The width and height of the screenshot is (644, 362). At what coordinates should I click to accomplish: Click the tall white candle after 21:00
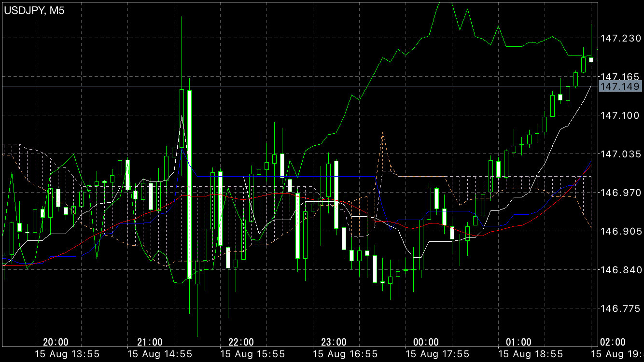(x=190, y=184)
